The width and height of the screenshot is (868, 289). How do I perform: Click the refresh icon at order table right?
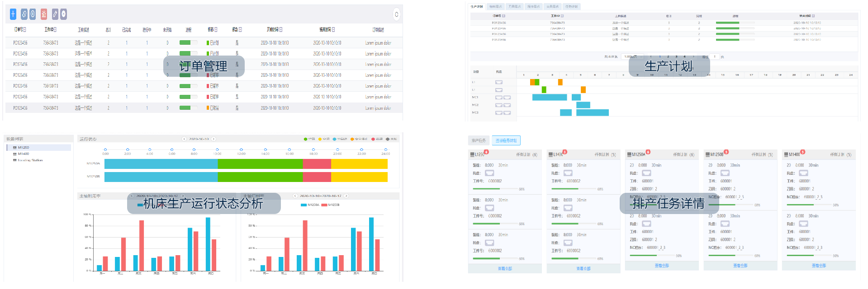pos(396,14)
